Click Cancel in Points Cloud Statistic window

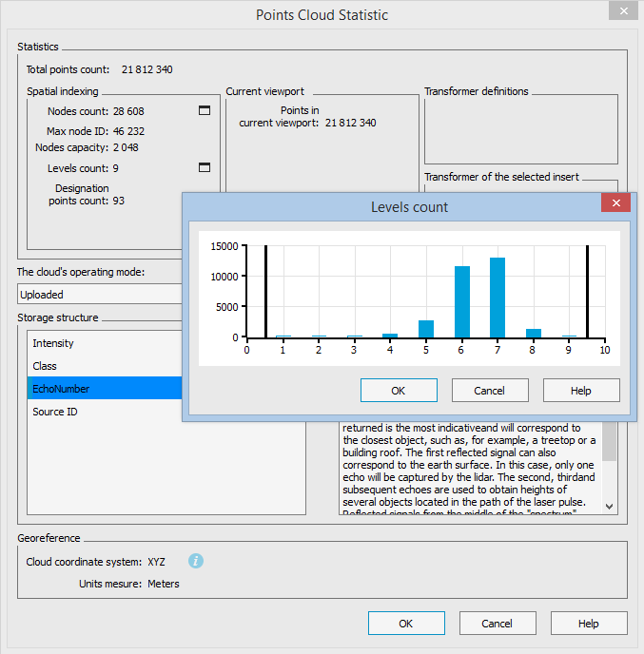(497, 624)
